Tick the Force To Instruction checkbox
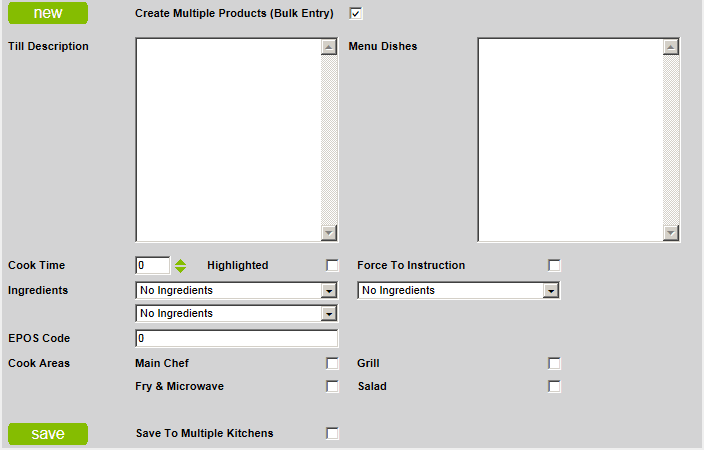This screenshot has height=450, width=704. [554, 265]
